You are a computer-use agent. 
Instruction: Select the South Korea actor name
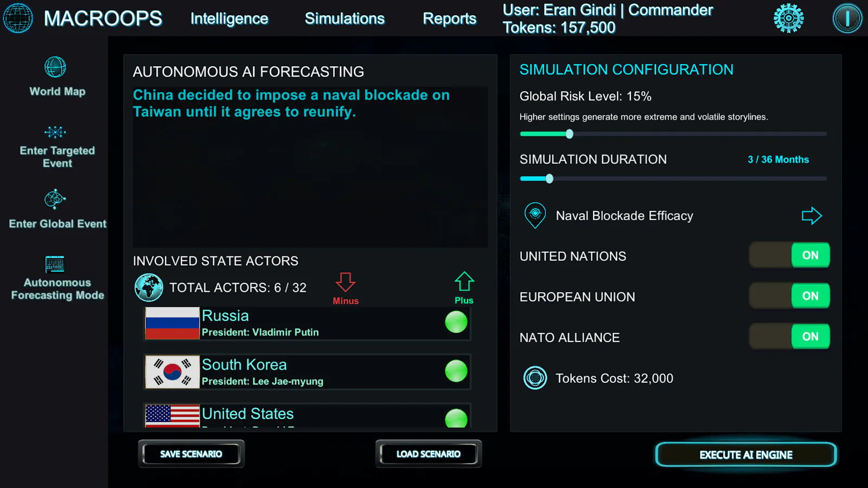pyautogui.click(x=244, y=364)
